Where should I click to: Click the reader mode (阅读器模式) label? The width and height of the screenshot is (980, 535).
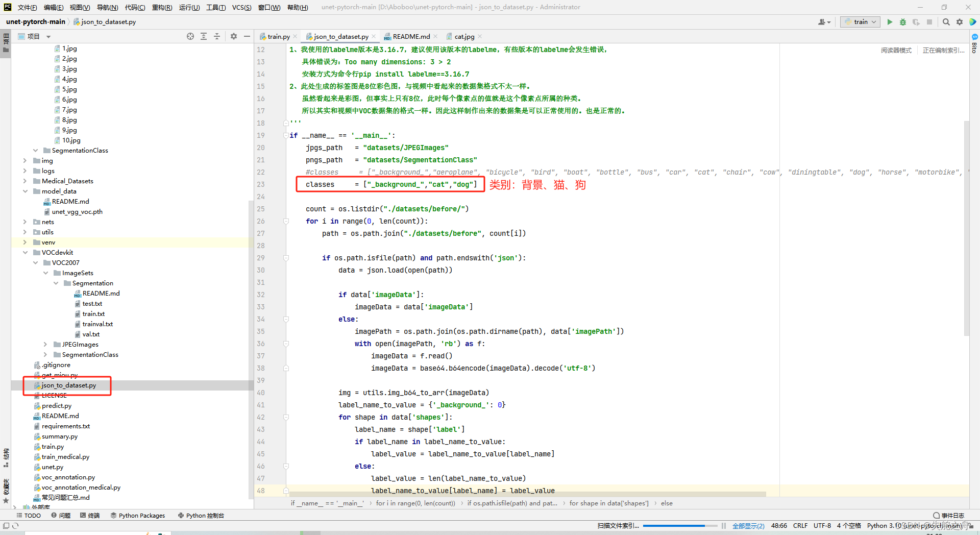[896, 51]
